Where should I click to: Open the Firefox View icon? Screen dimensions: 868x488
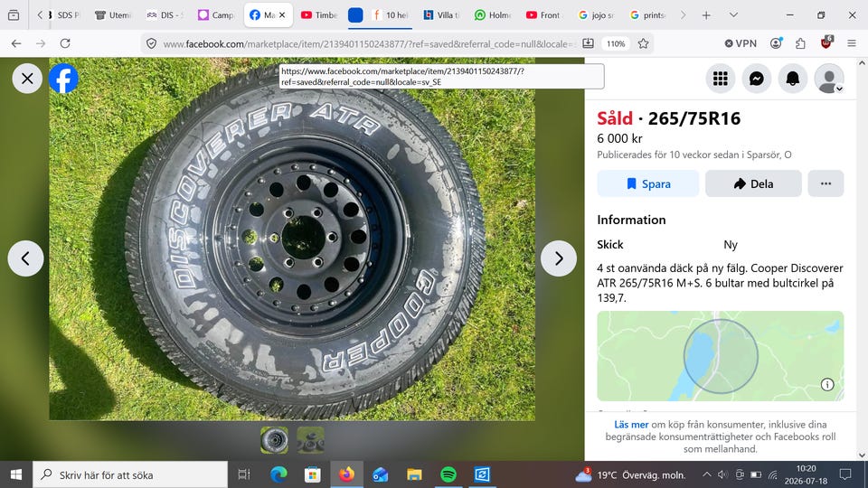click(14, 15)
